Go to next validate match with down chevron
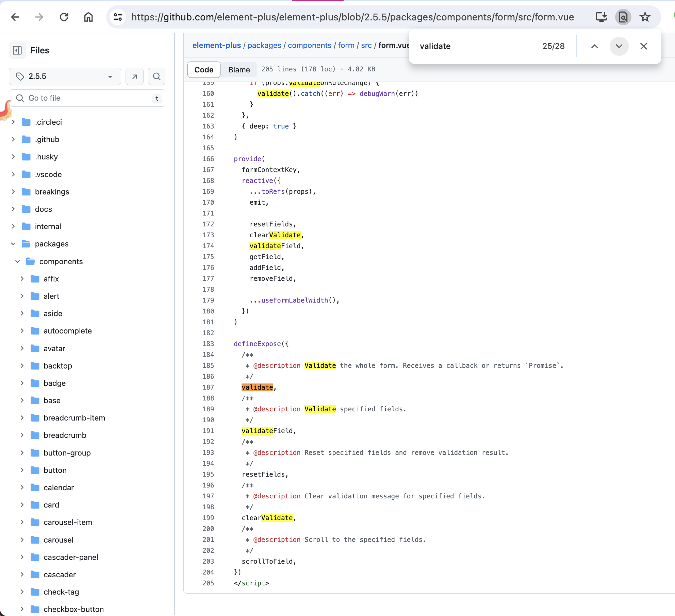Screen dimensions: 675x616 click(x=619, y=46)
